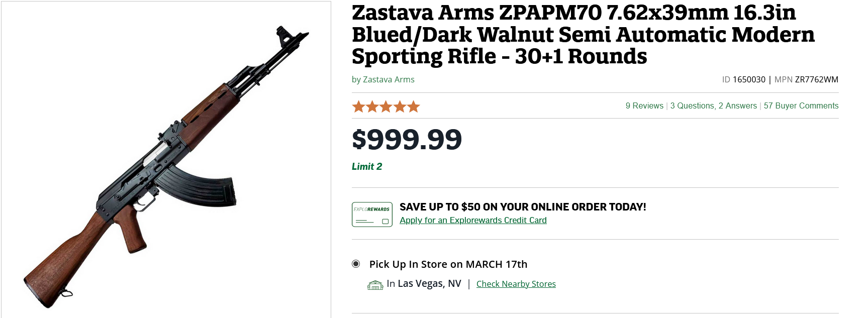Open the 57 Buyer Comments link

click(x=801, y=106)
